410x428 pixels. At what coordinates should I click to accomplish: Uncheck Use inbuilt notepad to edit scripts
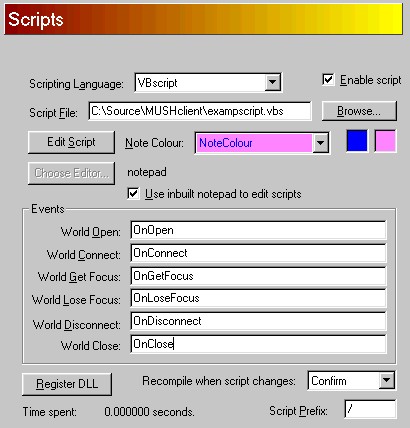point(133,194)
